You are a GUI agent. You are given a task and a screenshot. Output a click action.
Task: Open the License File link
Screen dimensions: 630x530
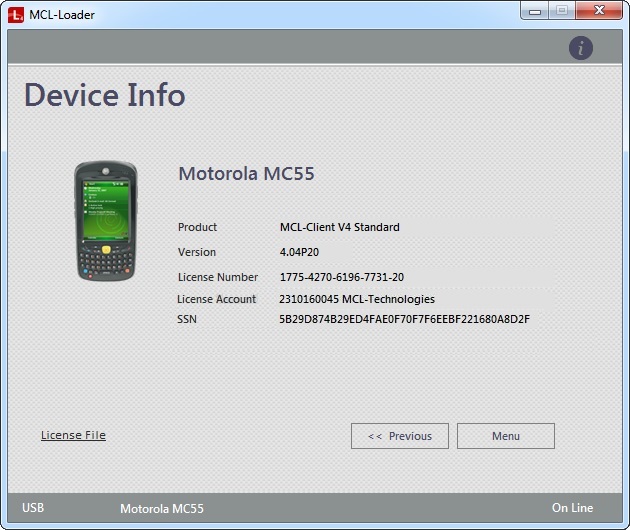click(73, 435)
